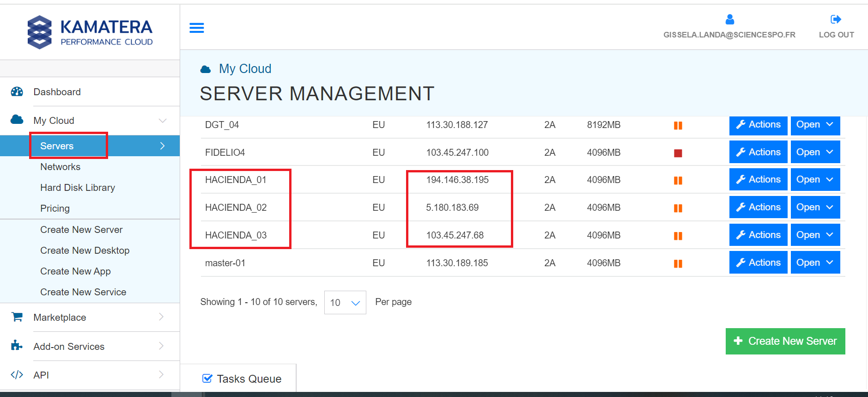This screenshot has height=397, width=868.
Task: Click the Marketplace cart icon
Action: [x=17, y=317]
